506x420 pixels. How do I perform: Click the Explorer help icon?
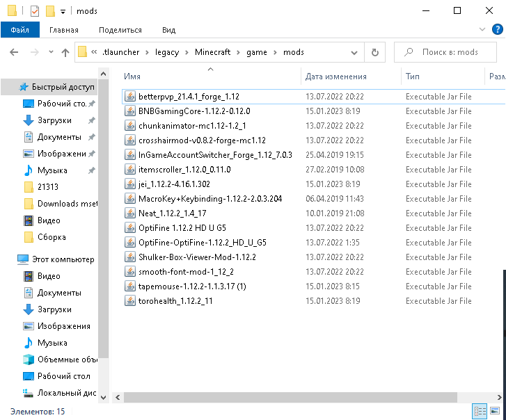[497, 29]
